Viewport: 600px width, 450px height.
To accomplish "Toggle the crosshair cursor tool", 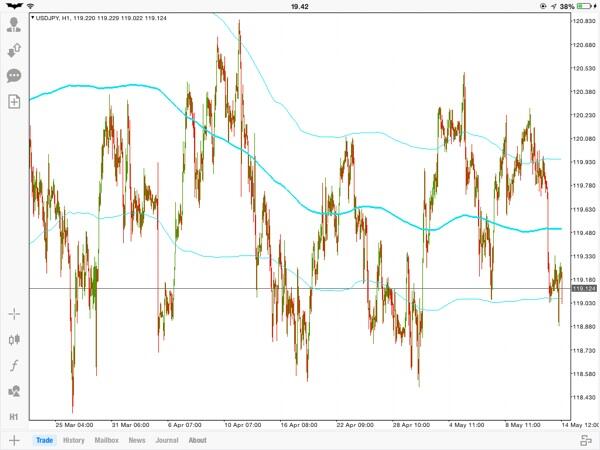I will point(14,314).
